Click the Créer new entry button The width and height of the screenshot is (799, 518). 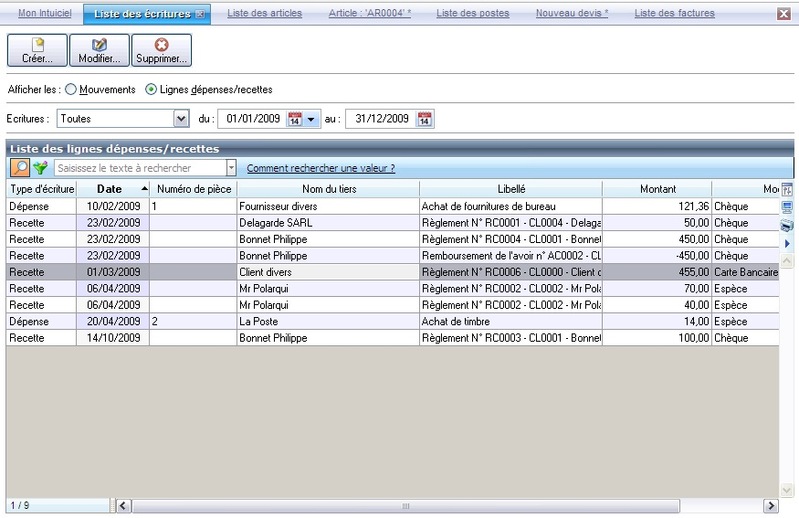(x=37, y=50)
